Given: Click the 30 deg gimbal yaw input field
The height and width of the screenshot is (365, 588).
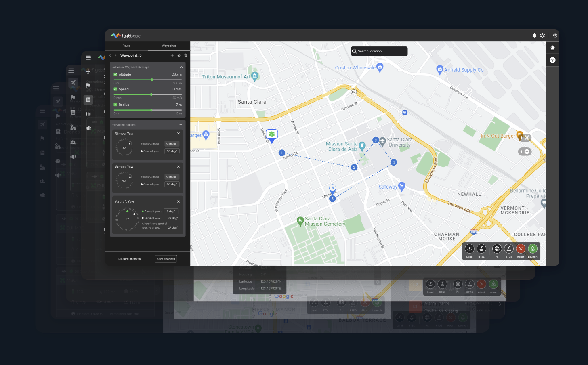Looking at the screenshot, I should pos(172,151).
